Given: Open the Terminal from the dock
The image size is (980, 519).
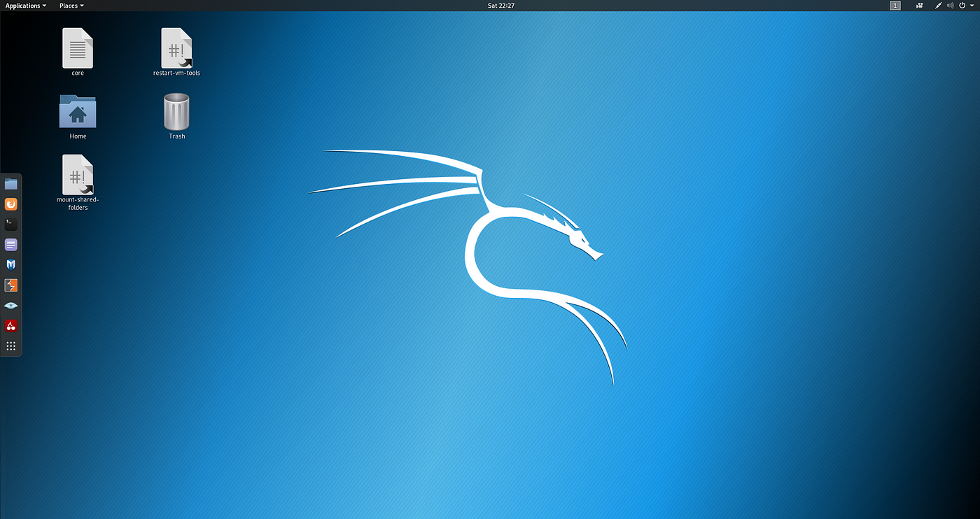Looking at the screenshot, I should (x=10, y=225).
